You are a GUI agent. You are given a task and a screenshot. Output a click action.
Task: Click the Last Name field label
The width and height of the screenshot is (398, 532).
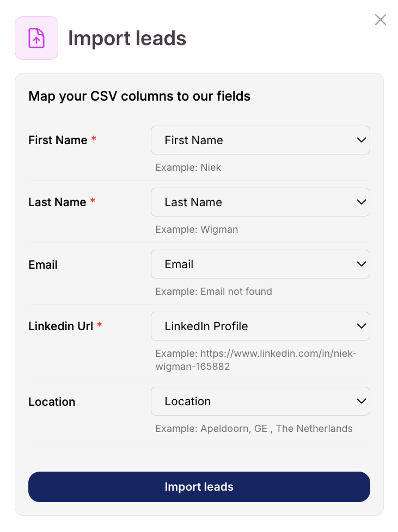57,202
